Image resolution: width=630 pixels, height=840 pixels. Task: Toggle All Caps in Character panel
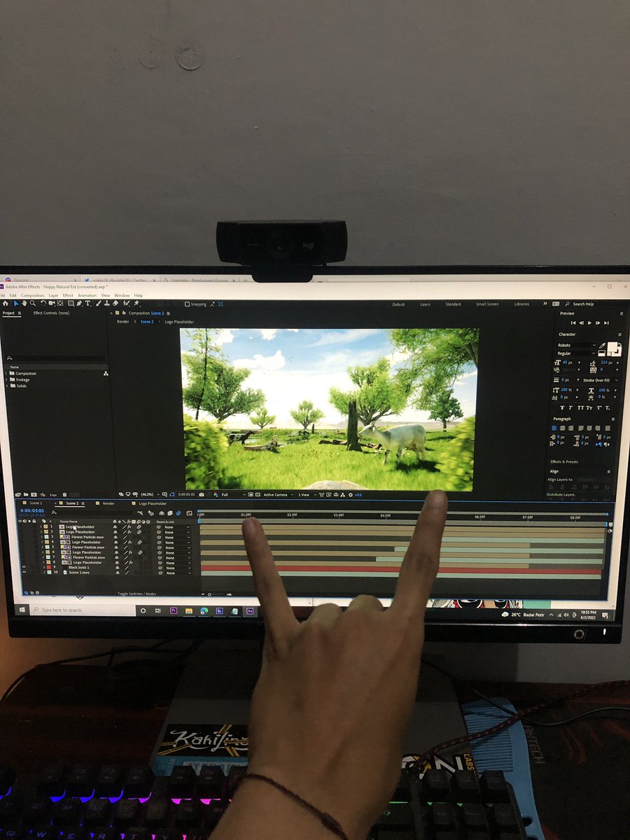coord(580,407)
